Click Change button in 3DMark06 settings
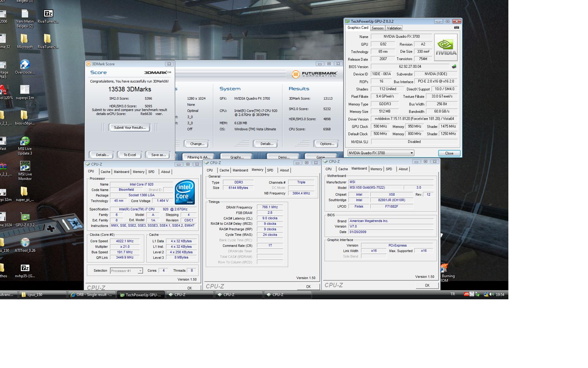The image size is (588, 368). click(197, 144)
